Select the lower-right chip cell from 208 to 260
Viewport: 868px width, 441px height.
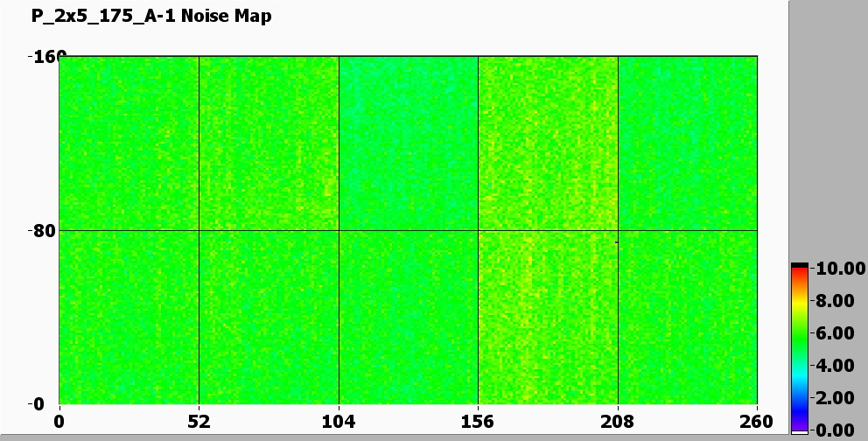[687, 317]
